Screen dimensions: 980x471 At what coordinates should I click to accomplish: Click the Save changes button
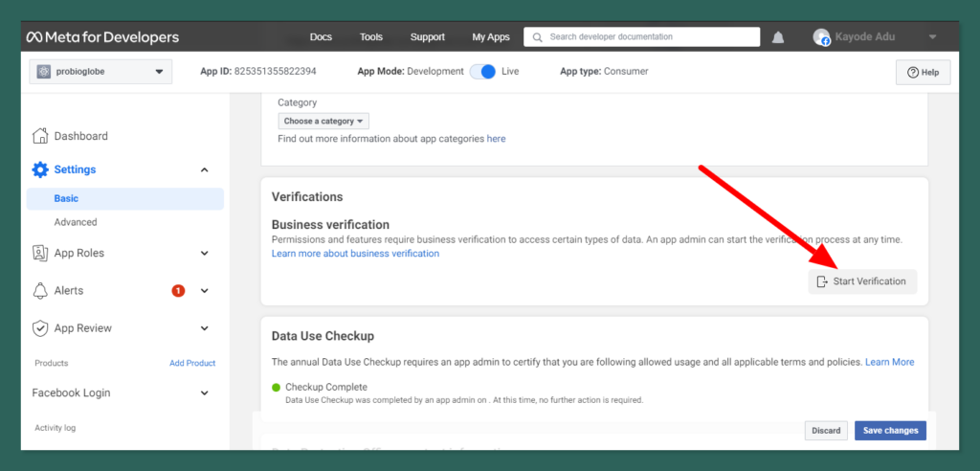(890, 431)
